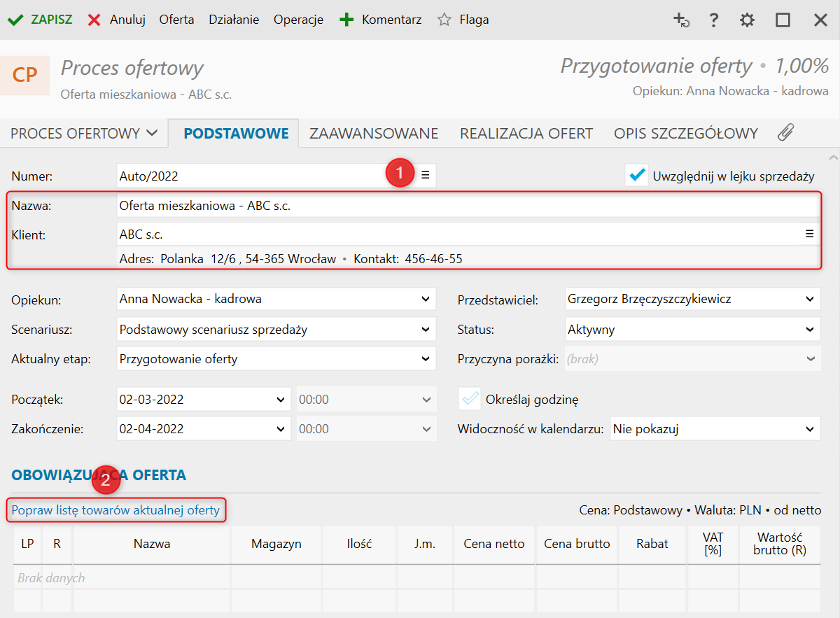Click the CP process avatar tile
Screen dimensions: 840x618
click(x=24, y=75)
